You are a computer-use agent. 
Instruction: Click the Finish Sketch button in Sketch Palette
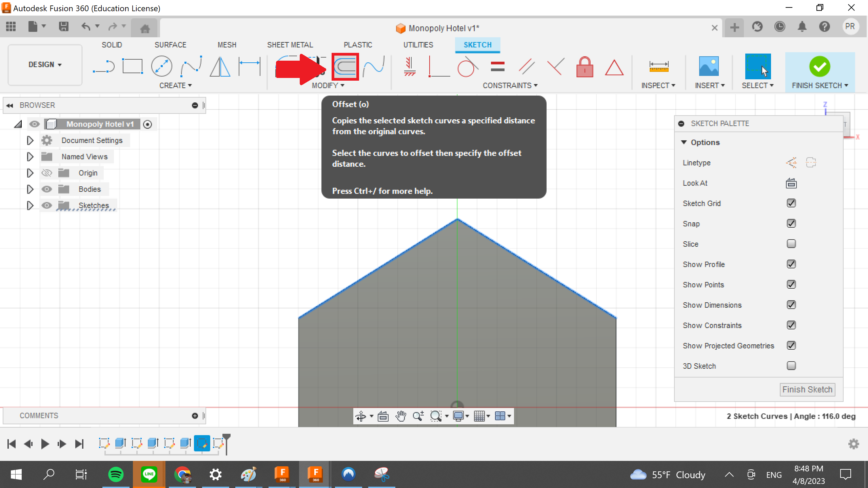coord(807,389)
